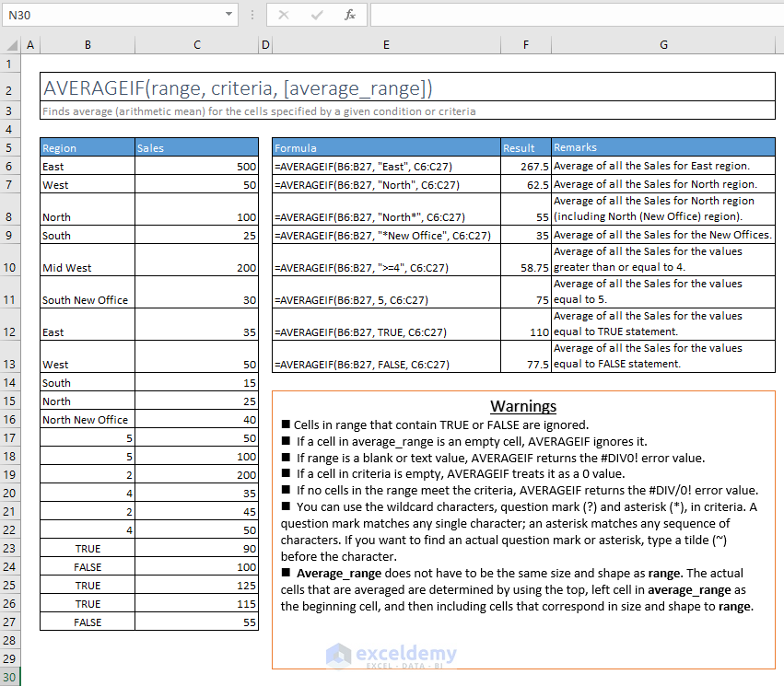The width and height of the screenshot is (784, 686).
Task: Select the result cell 267.5
Action: (x=526, y=166)
